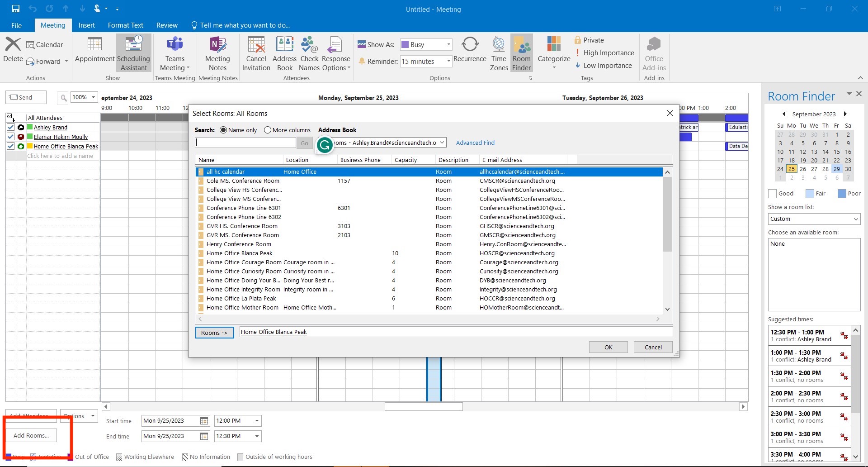Screen dimensions: 868x467
Task: Switch to the Format Text tab
Action: point(125,25)
